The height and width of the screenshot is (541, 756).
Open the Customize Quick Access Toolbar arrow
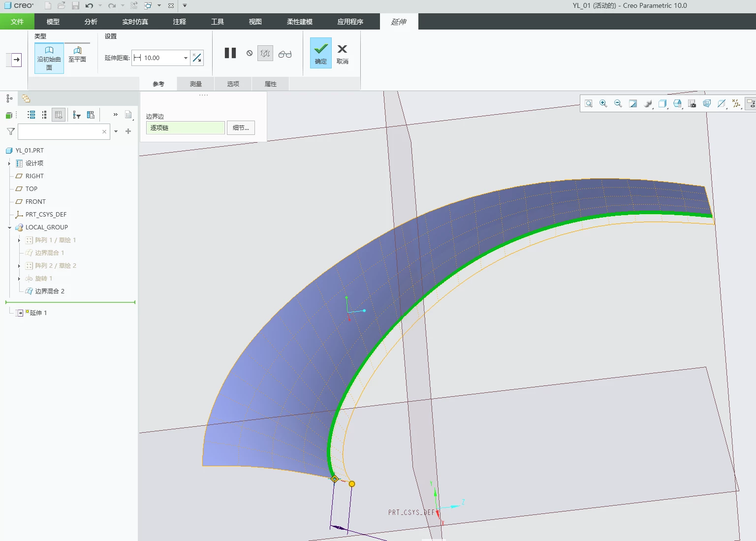185,5
